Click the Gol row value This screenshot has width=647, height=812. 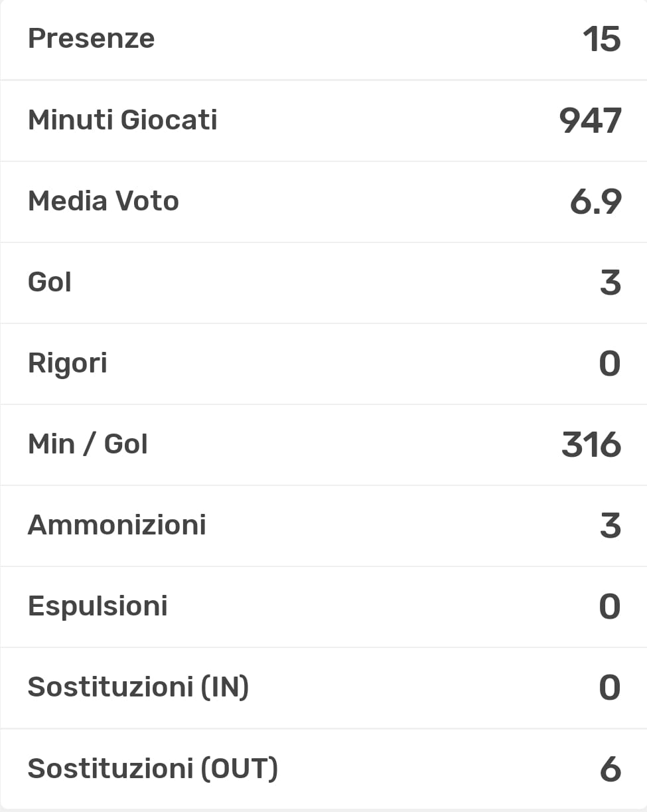click(x=610, y=283)
